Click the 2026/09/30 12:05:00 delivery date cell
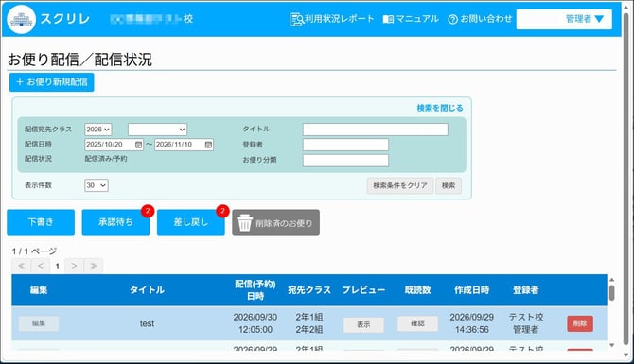 [255, 323]
